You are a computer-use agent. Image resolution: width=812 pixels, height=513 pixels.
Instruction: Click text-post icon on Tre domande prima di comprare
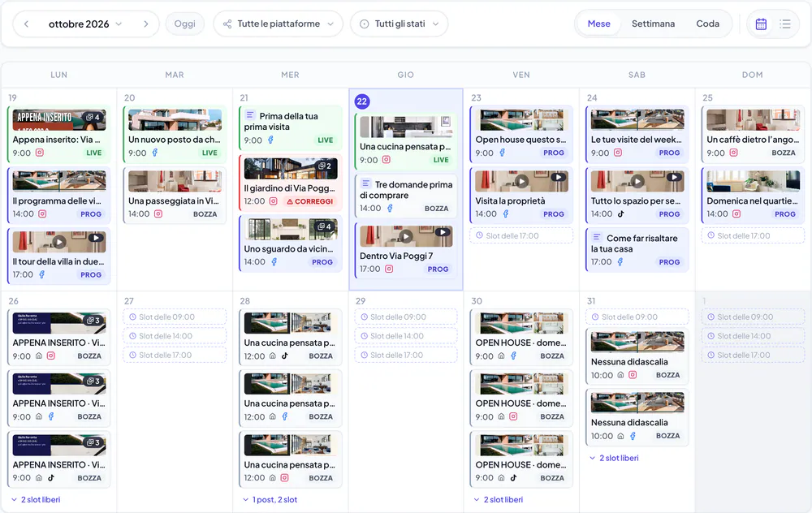(365, 183)
